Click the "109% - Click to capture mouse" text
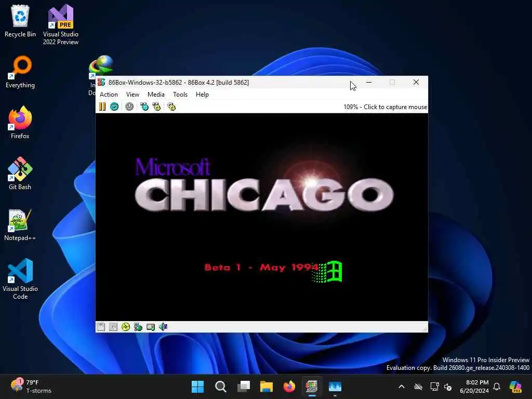Screen dimensions: 532x399 (385, 107)
